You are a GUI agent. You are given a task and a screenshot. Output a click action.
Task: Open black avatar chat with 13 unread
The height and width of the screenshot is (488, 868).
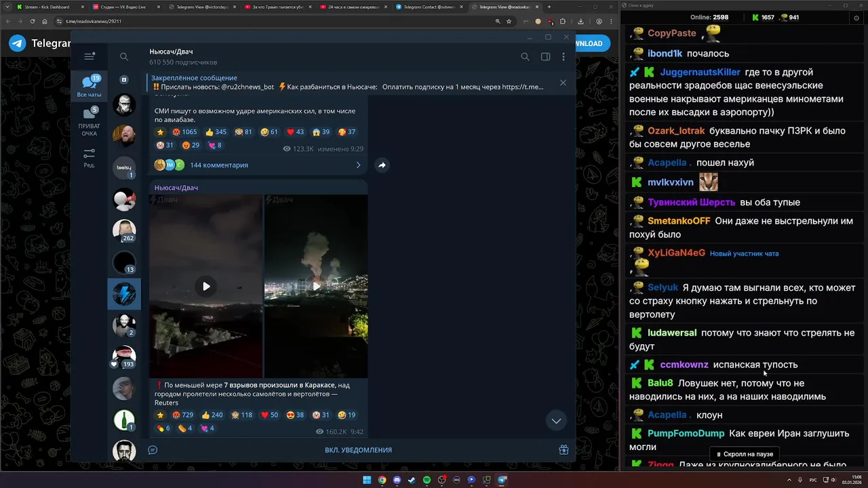click(124, 262)
